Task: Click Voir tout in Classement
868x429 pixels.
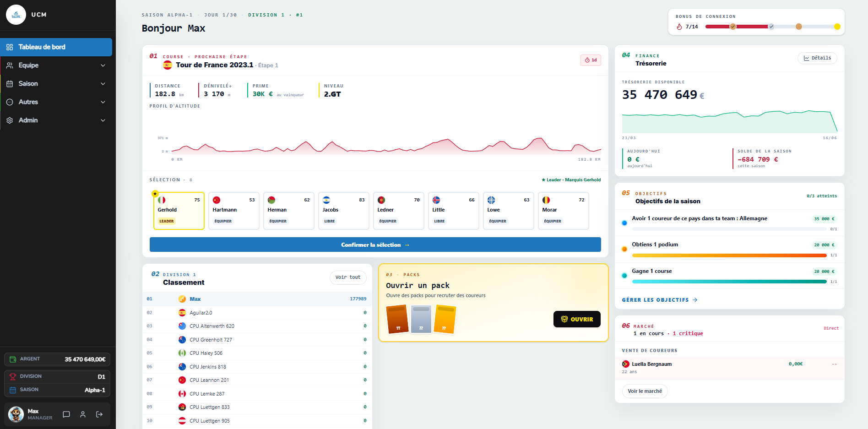Action: (x=348, y=277)
